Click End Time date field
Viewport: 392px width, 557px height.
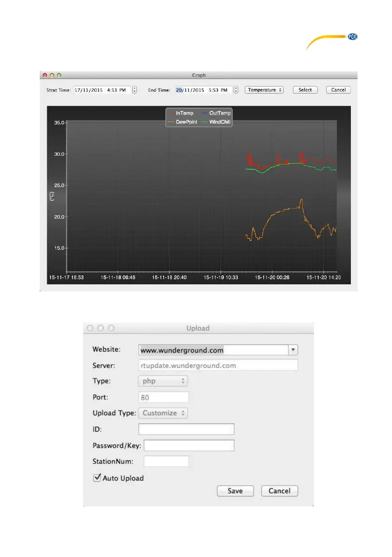pos(204,90)
